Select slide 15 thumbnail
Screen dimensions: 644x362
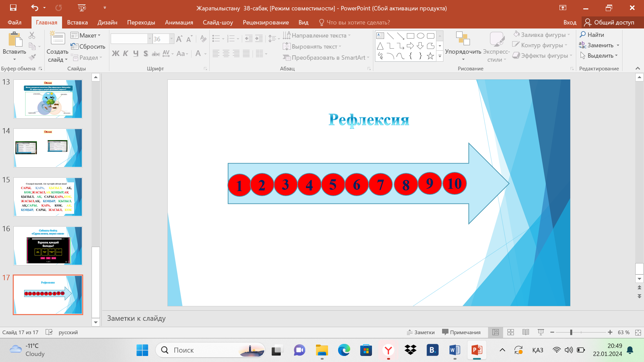(x=48, y=197)
